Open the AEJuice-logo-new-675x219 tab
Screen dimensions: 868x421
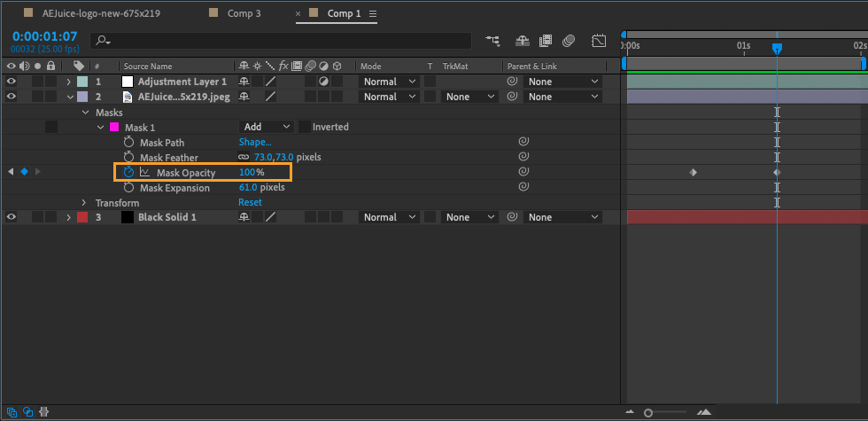click(x=97, y=13)
